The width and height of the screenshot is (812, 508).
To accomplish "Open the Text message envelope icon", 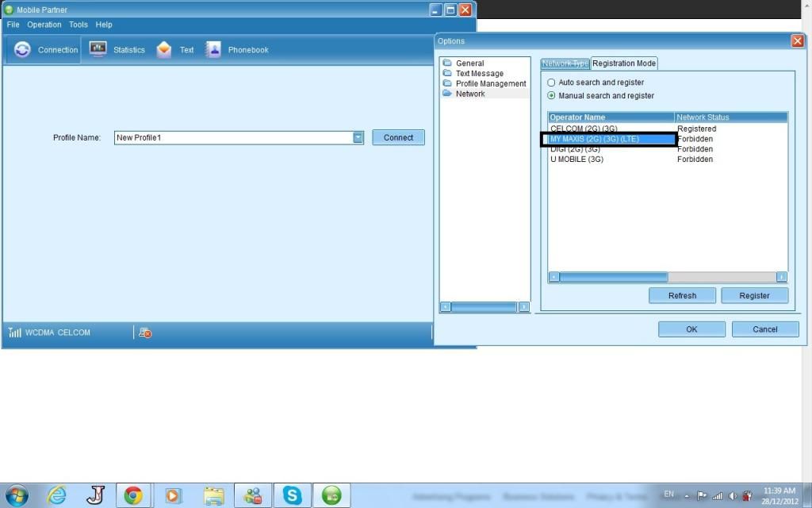I will point(164,49).
